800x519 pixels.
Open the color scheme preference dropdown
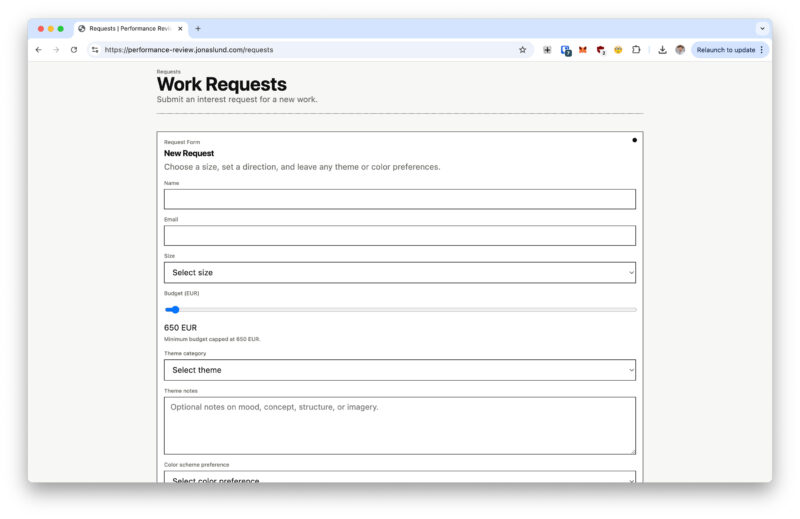tap(399, 478)
